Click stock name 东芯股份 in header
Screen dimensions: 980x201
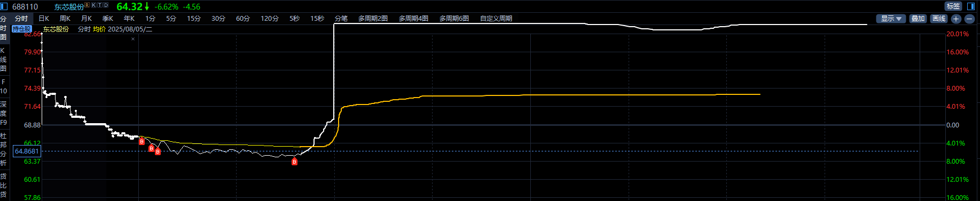point(69,7)
